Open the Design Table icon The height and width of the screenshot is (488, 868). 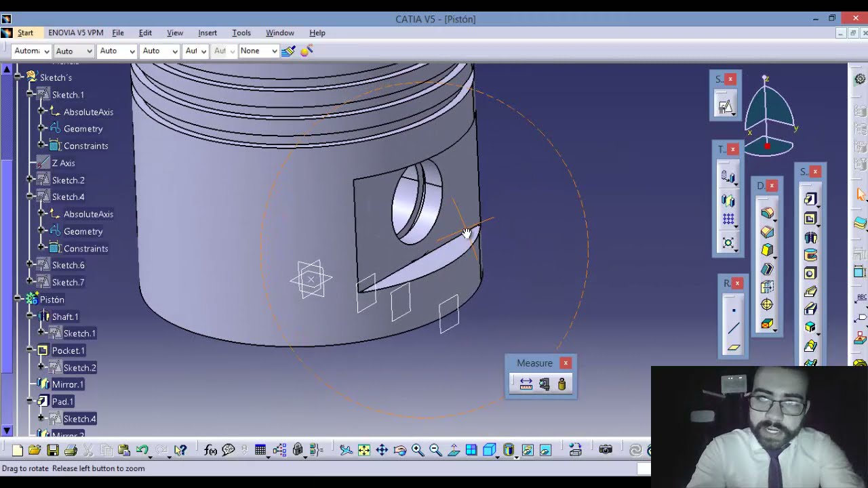260,450
